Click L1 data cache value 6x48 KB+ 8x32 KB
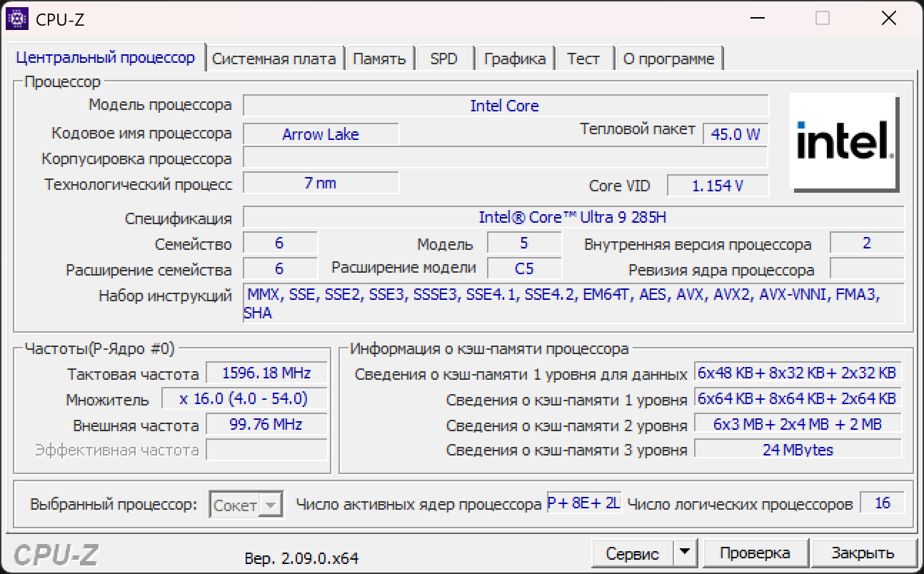This screenshot has height=574, width=924. 798,373
